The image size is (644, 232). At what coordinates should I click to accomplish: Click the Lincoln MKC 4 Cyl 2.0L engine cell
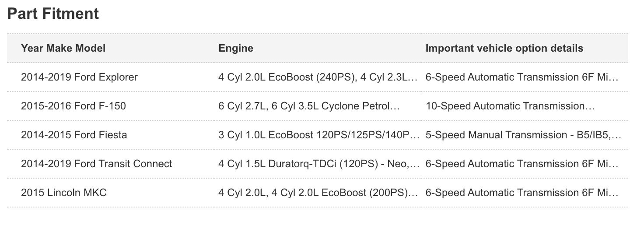318,193
